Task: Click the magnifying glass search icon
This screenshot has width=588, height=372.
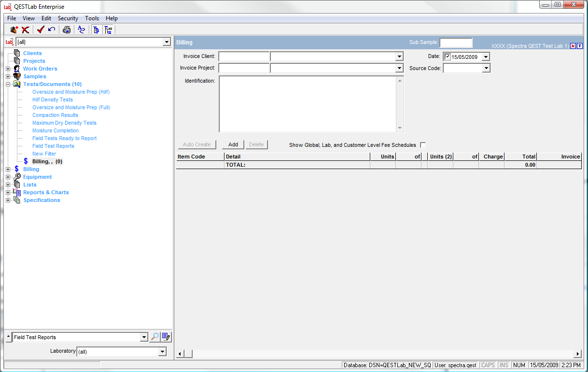Action: [x=154, y=337]
